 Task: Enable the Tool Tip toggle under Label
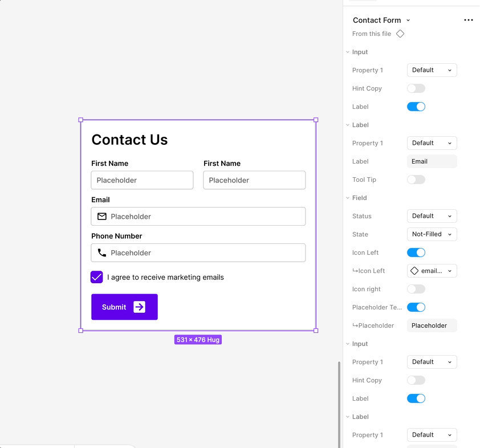coord(416,180)
